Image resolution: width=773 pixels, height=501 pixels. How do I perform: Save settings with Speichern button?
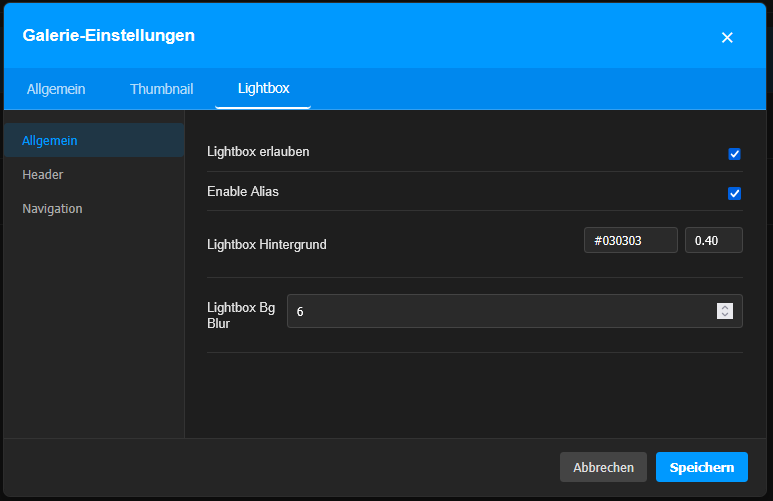pos(702,467)
